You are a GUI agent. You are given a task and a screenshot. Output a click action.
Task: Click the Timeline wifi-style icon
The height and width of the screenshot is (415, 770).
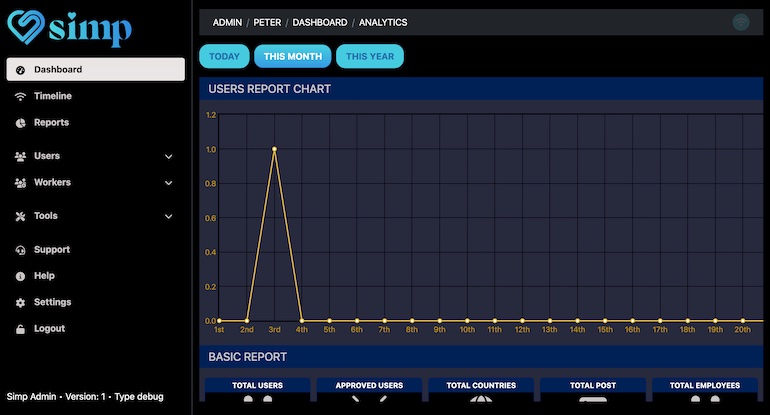pyautogui.click(x=21, y=96)
